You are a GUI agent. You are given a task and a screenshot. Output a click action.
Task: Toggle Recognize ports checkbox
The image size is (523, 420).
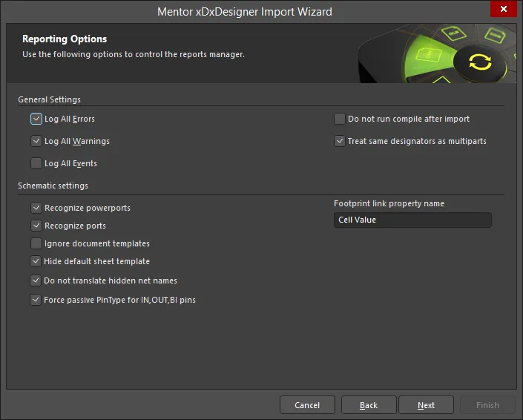point(36,226)
